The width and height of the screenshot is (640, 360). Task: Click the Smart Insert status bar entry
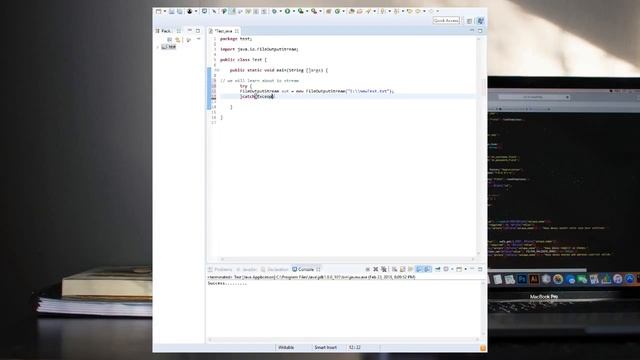[x=326, y=347]
